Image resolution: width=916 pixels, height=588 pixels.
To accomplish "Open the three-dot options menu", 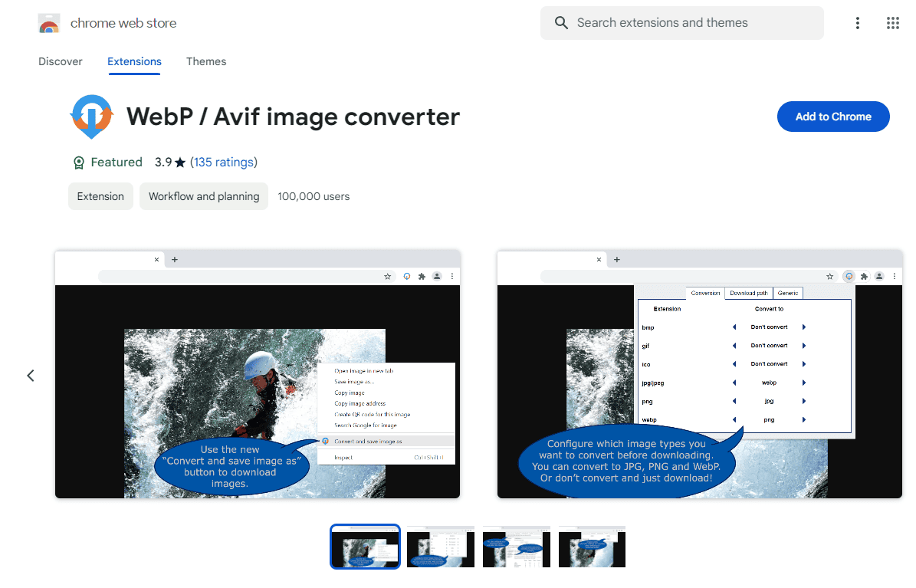I will pyautogui.click(x=857, y=22).
